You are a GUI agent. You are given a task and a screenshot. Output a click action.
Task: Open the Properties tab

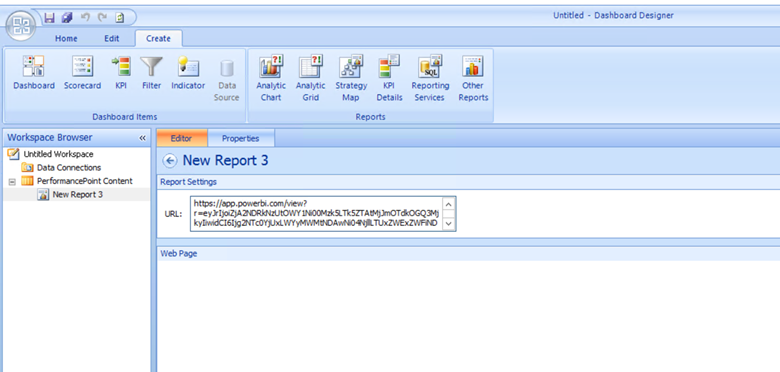tap(241, 139)
